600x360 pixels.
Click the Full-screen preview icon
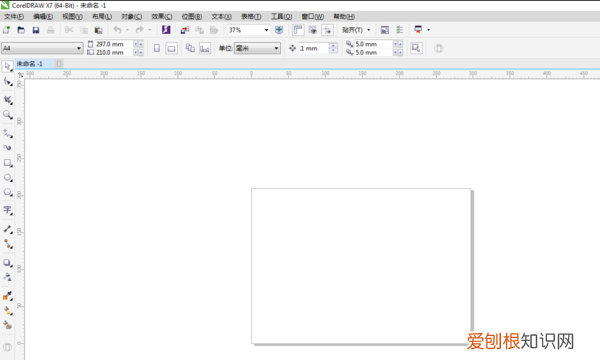[279, 30]
